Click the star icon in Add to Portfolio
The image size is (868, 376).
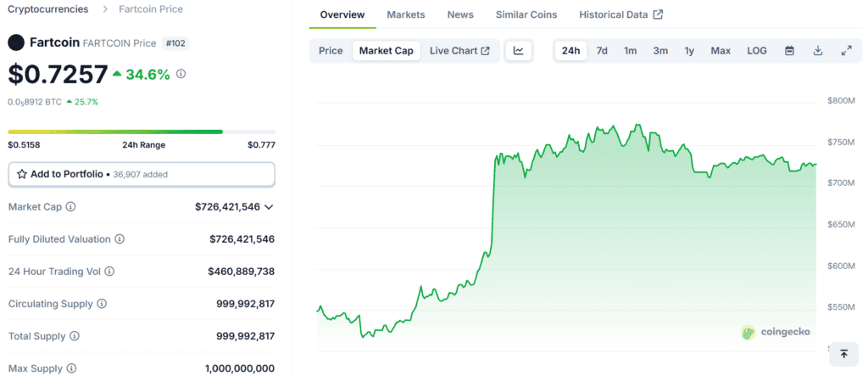[x=22, y=174]
